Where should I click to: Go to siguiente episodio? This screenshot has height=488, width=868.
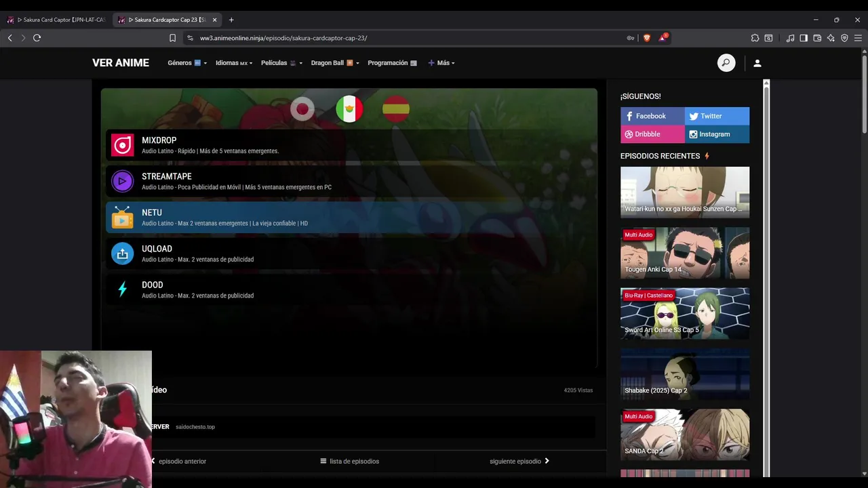click(x=519, y=462)
